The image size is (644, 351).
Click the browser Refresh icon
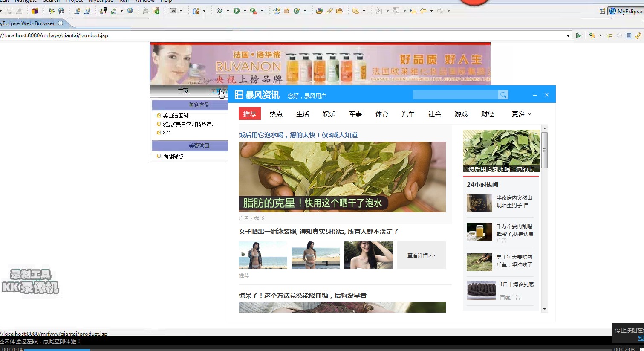[x=638, y=35]
